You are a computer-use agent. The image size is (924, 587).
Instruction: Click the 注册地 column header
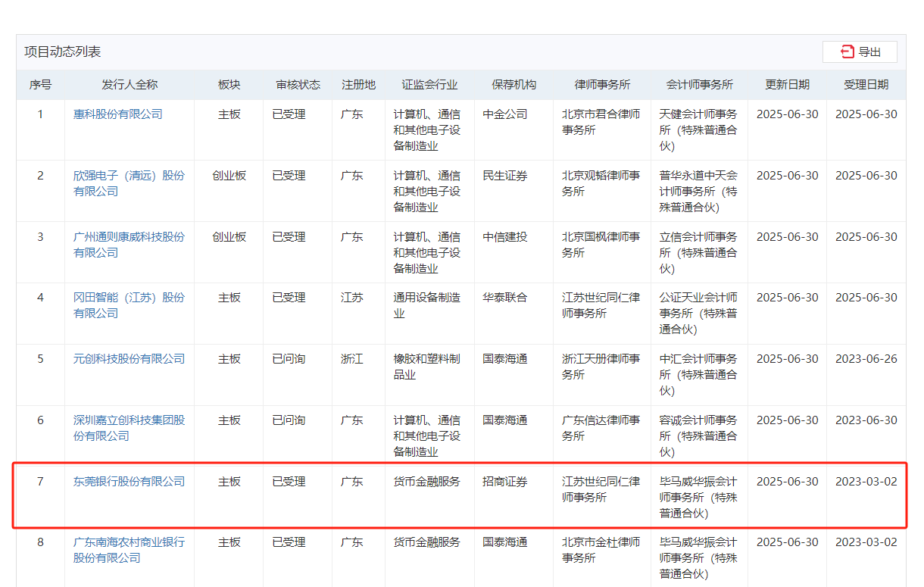(x=358, y=85)
